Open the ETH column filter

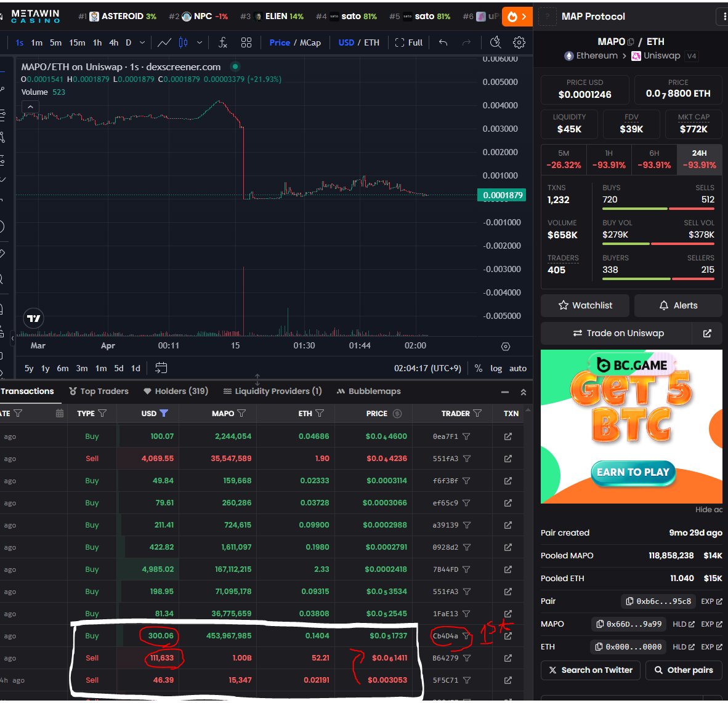(x=320, y=413)
